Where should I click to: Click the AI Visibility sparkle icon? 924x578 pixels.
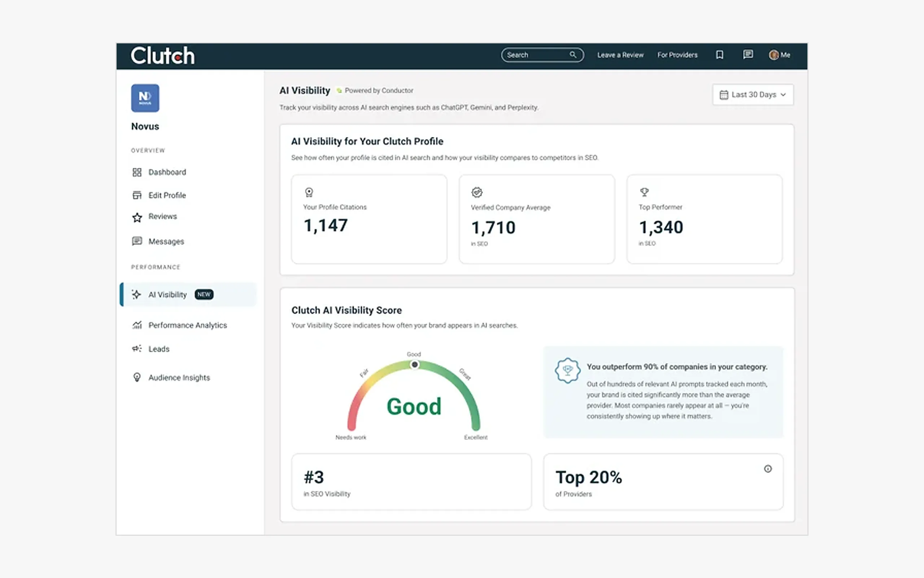coord(136,294)
